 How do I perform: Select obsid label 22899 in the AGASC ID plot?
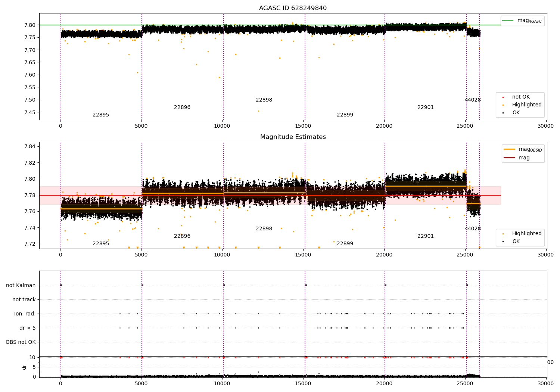coord(345,115)
